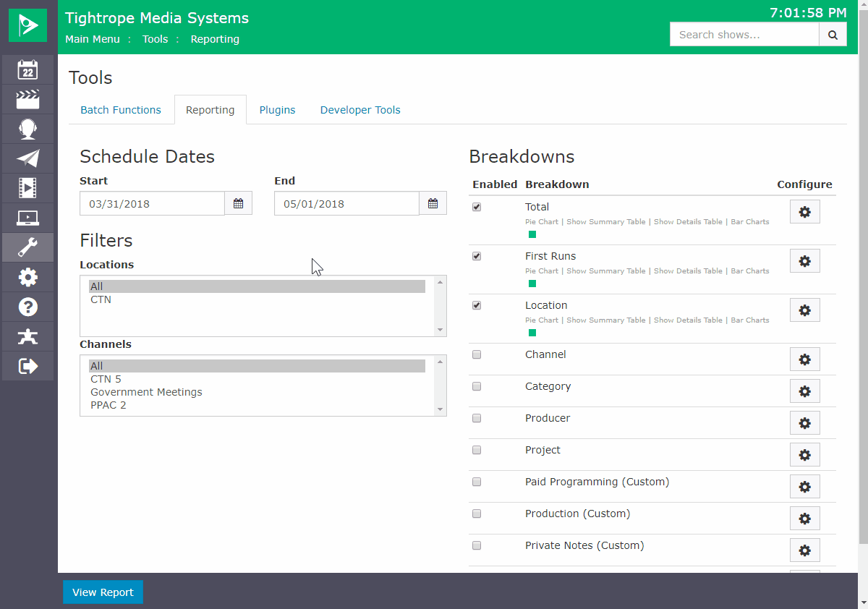Switch to the Batch Functions tab
The height and width of the screenshot is (609, 868).
(x=121, y=110)
